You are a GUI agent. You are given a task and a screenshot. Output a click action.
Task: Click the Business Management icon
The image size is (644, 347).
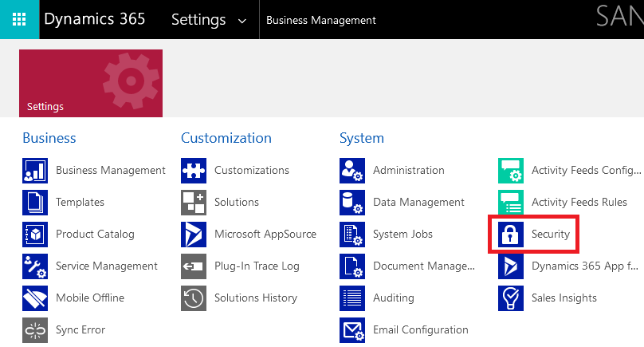pos(35,171)
